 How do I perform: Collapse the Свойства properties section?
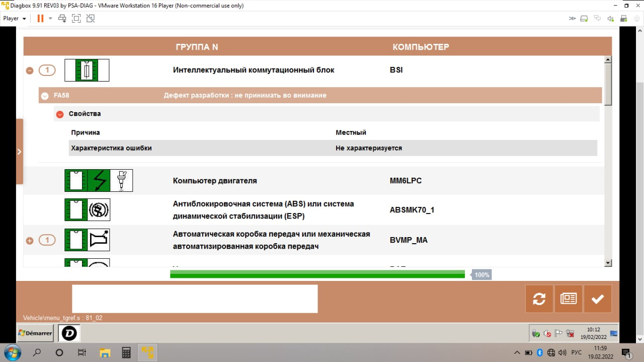60,114
